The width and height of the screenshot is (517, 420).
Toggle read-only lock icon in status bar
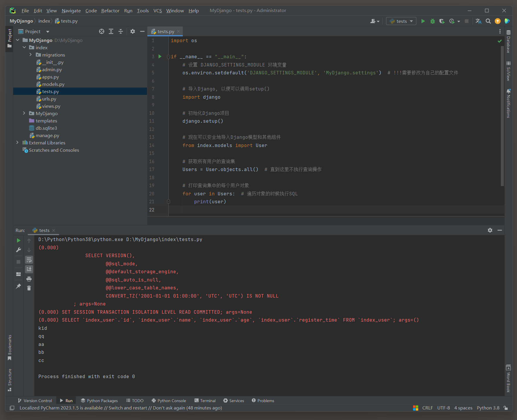point(506,408)
